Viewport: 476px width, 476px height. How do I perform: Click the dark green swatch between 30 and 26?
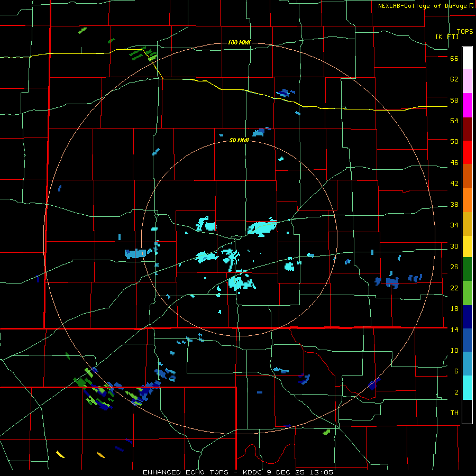pos(467,269)
